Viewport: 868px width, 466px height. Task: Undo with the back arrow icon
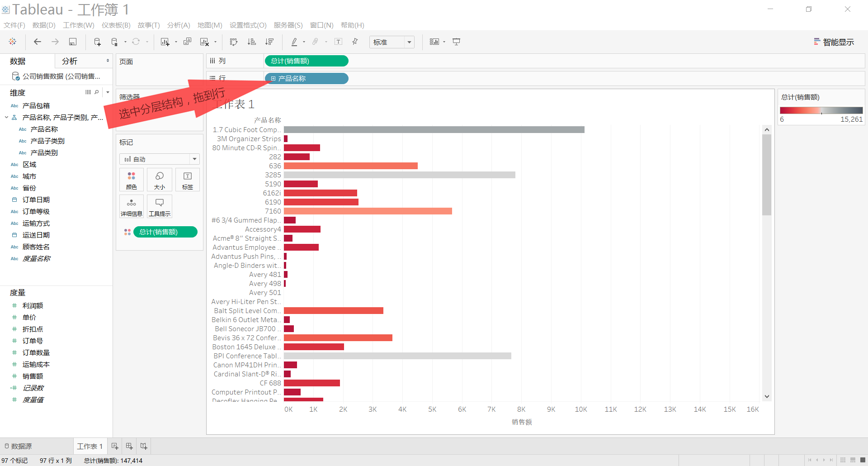(38, 42)
